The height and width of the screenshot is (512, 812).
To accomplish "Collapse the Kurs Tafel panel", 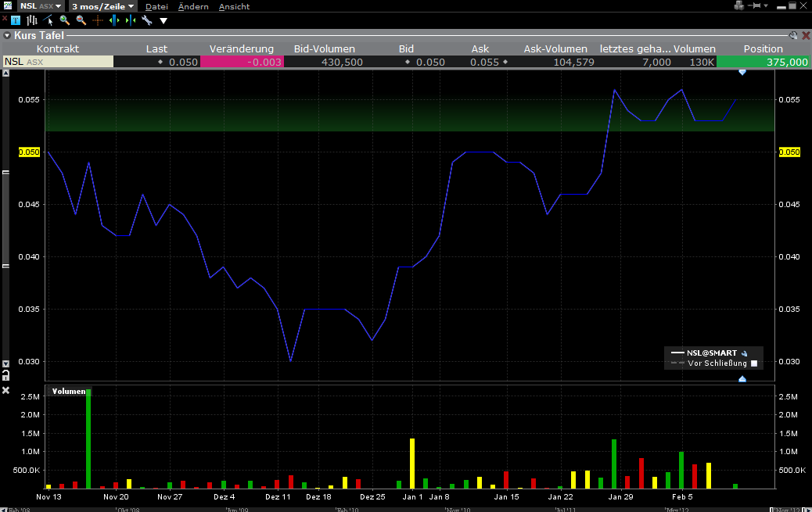I will (x=7, y=35).
